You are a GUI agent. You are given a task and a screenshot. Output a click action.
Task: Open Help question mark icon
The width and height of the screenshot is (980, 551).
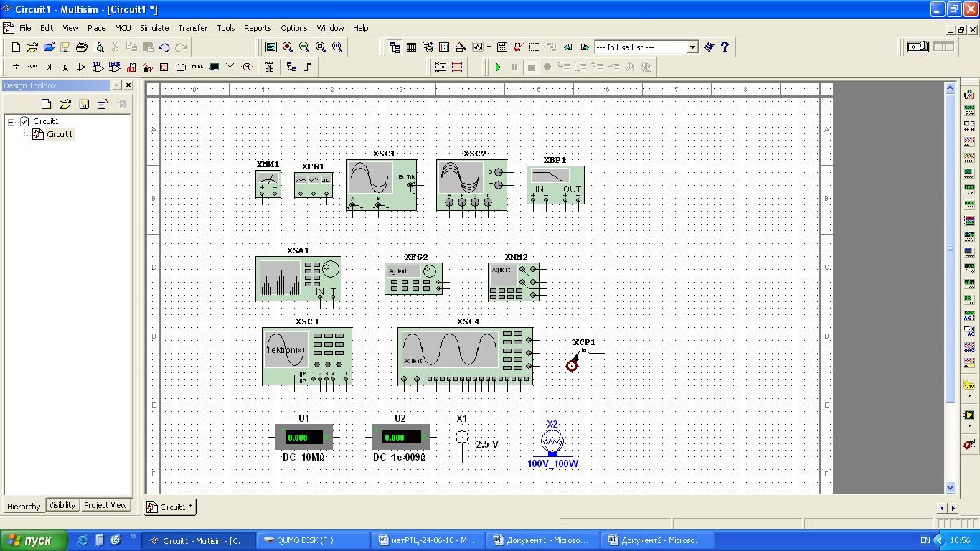pyautogui.click(x=725, y=47)
